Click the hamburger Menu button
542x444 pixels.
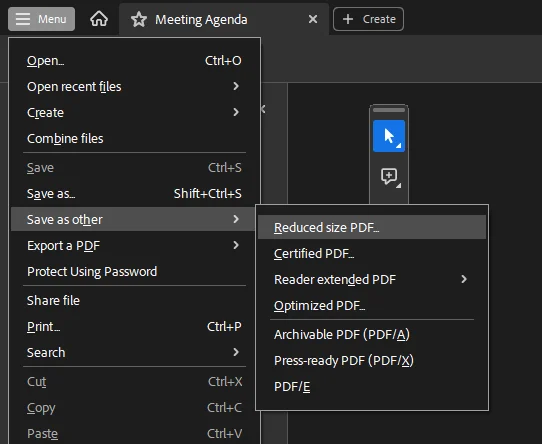coord(41,19)
